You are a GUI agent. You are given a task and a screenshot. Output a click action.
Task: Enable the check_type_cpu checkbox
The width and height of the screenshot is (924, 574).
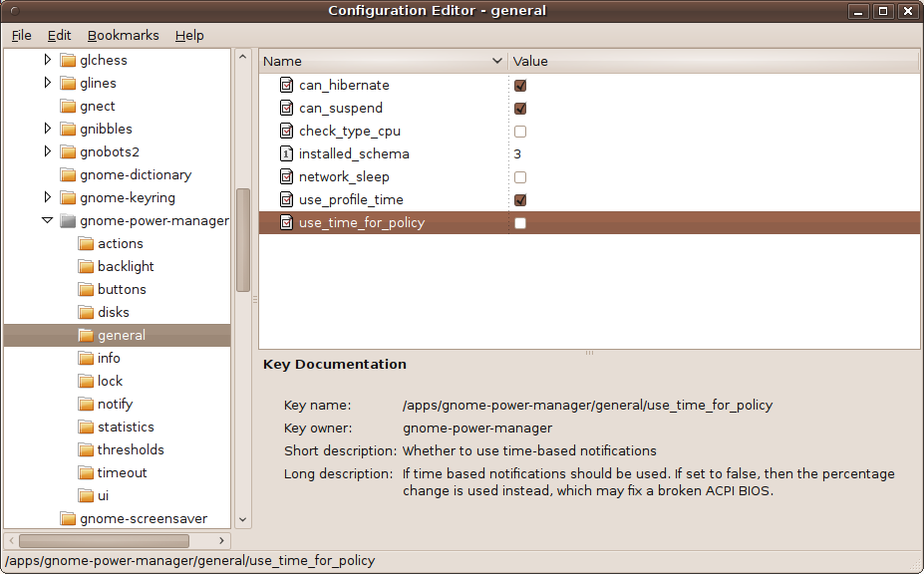[520, 132]
